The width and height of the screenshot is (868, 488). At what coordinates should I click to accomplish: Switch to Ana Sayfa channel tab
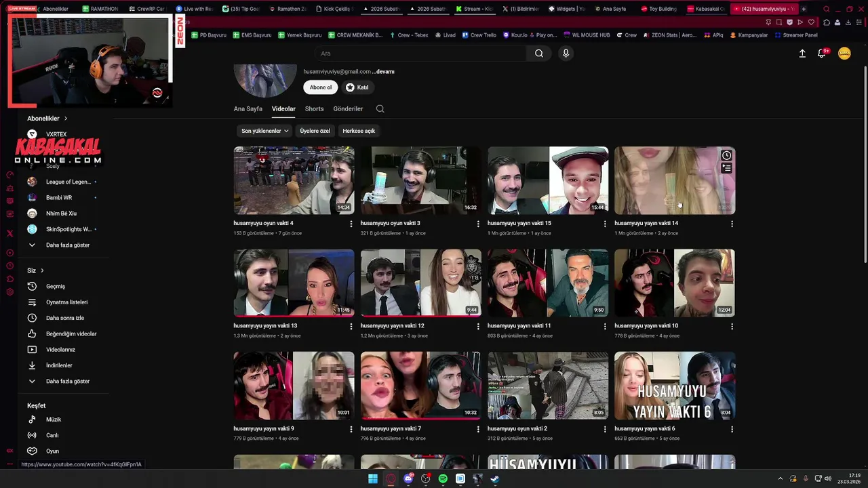tap(248, 108)
